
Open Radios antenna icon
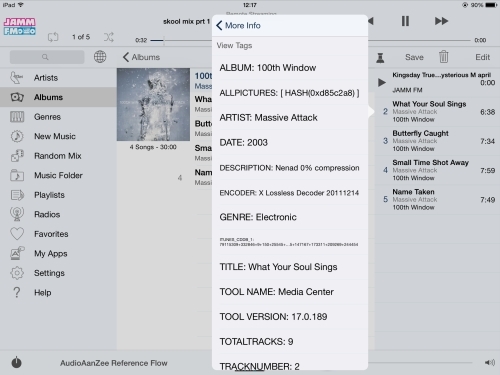pos(17,214)
